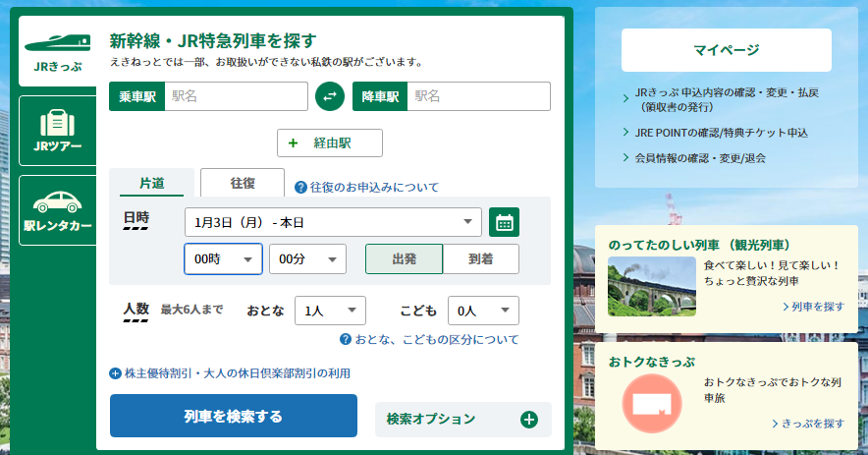Open the date dropdown showing 1月3日（月）
Viewport: 868px width, 455px height.
[333, 222]
